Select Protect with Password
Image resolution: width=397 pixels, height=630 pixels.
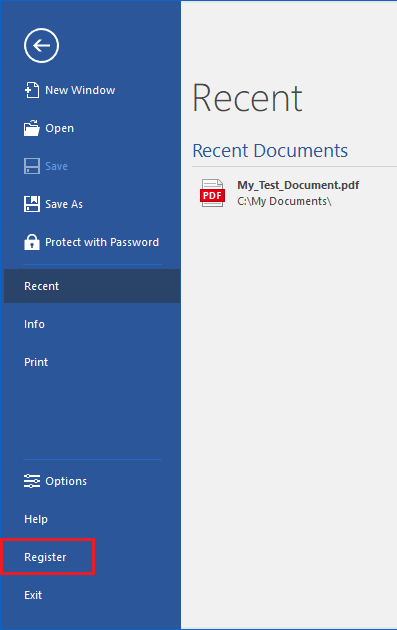click(102, 242)
